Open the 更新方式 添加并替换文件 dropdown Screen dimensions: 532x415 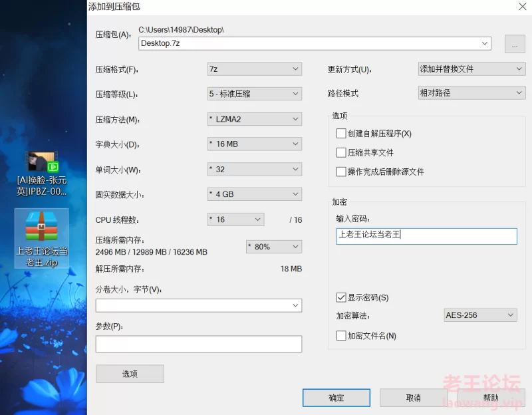(471, 69)
